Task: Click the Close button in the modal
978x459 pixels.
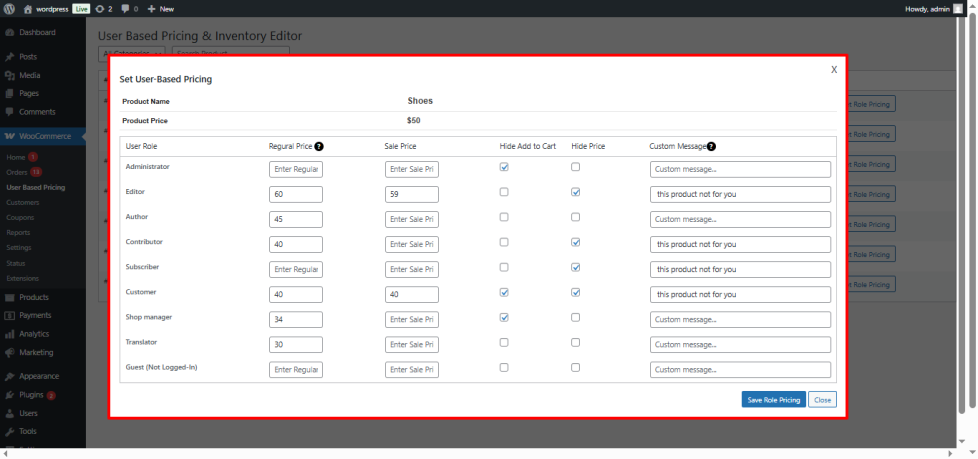Action: point(822,400)
